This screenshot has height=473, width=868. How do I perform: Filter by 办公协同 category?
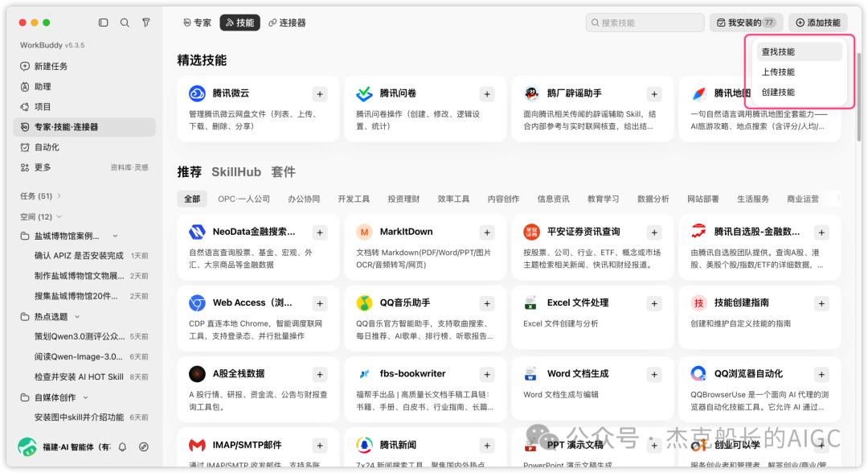303,199
